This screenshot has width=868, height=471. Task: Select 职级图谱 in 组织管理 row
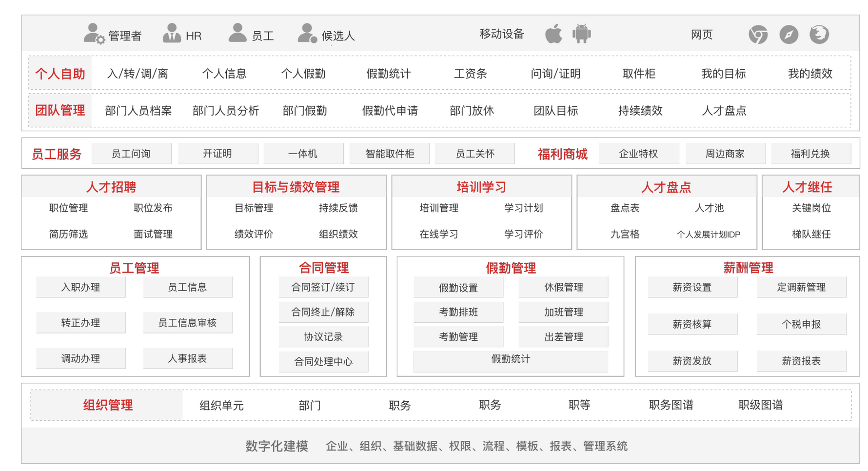[x=760, y=405]
